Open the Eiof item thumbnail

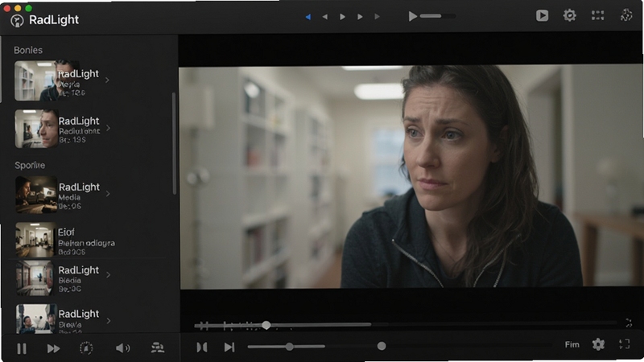pyautogui.click(x=35, y=240)
